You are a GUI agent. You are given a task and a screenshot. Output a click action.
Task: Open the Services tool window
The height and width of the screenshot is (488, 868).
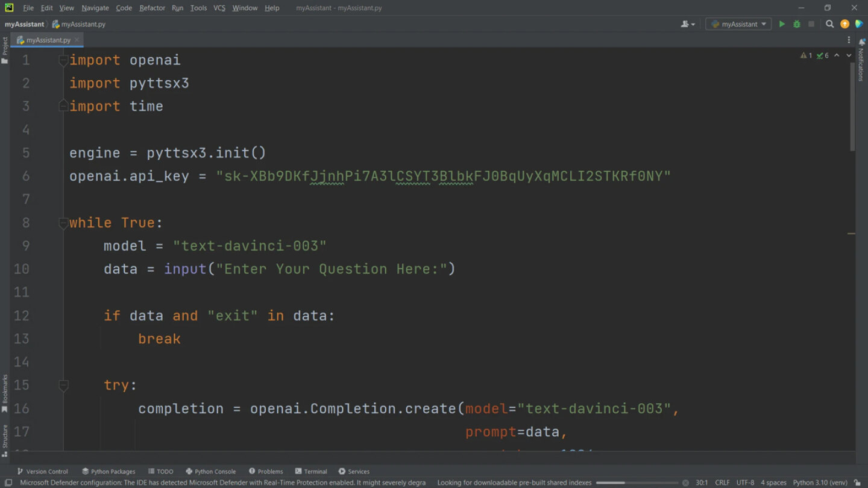[x=354, y=471]
